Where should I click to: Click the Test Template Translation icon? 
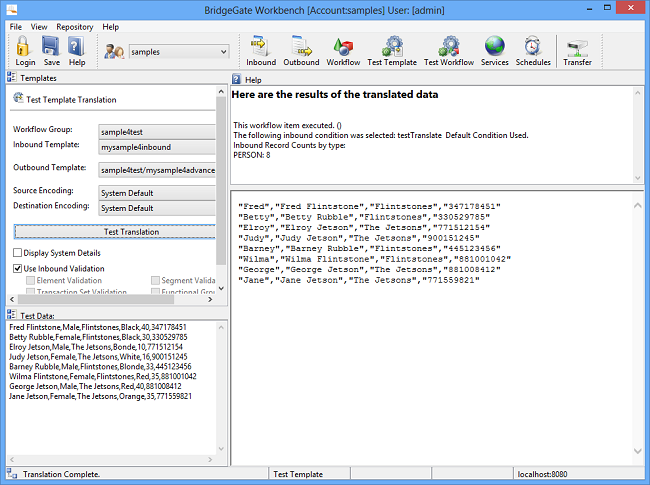[x=18, y=98]
